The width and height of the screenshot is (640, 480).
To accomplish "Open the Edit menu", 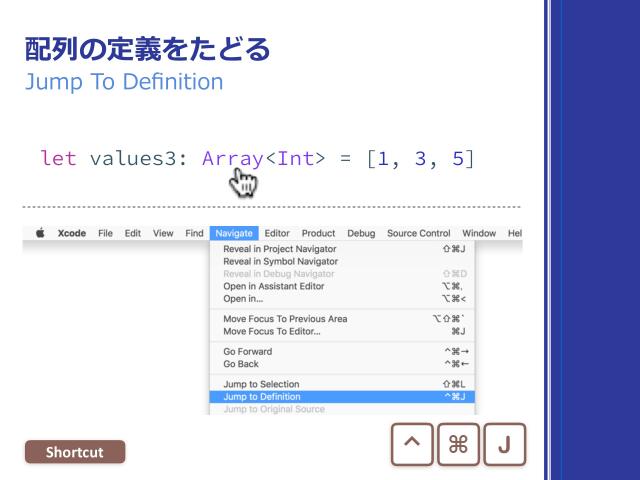I will pyautogui.click(x=134, y=233).
